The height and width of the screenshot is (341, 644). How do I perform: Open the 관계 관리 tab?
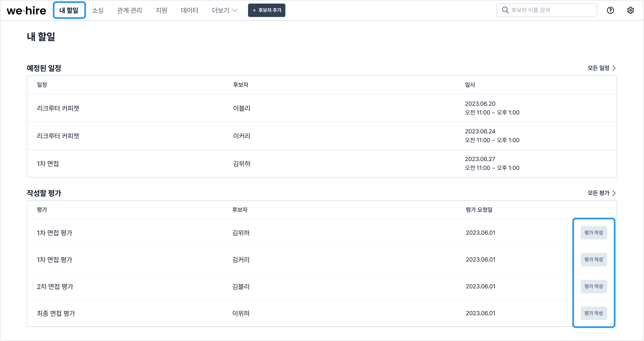point(130,10)
